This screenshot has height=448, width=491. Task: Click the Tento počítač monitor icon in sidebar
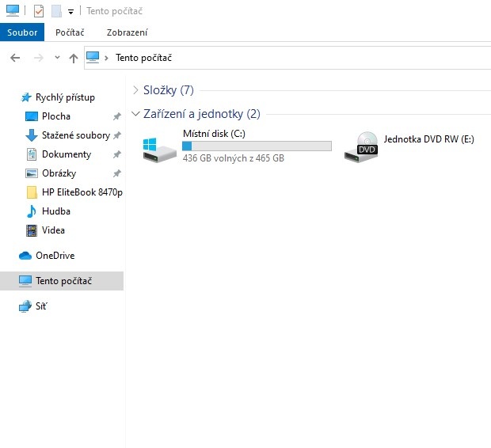pos(25,281)
